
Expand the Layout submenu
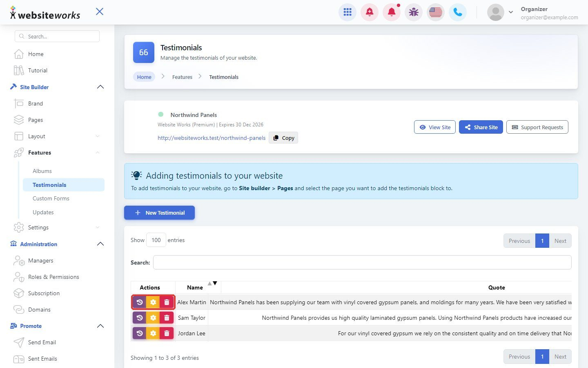coord(98,136)
